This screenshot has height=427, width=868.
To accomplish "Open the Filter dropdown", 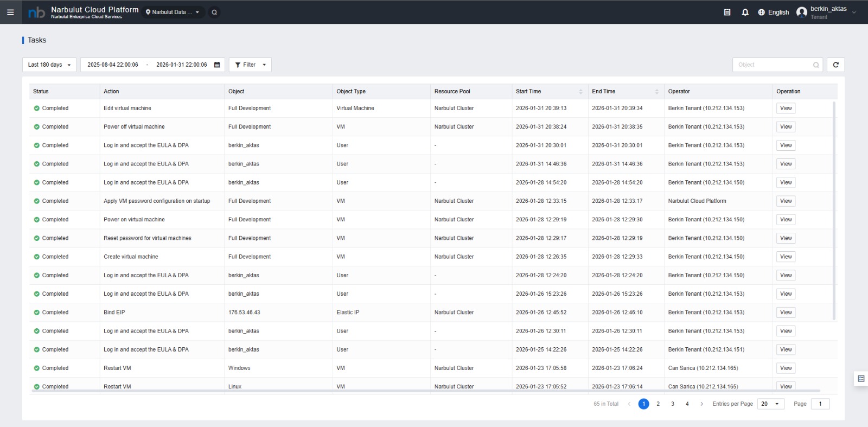I will pos(250,65).
